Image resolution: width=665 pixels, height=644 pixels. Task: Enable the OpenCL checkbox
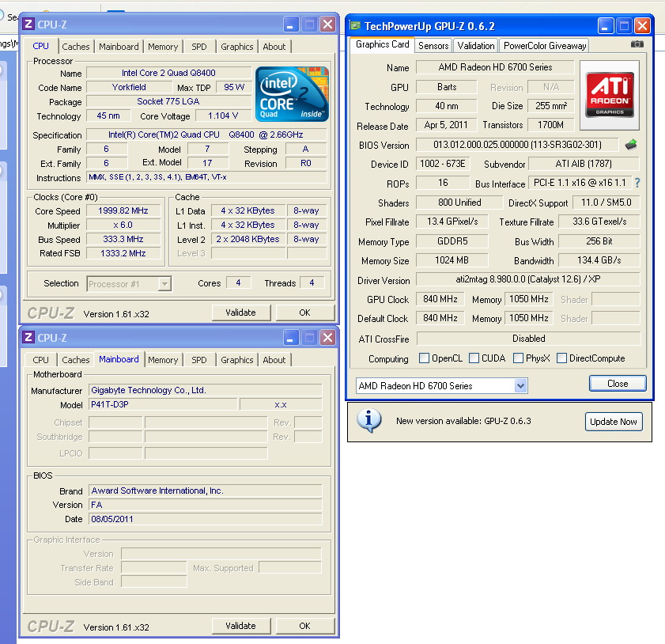coord(424,358)
